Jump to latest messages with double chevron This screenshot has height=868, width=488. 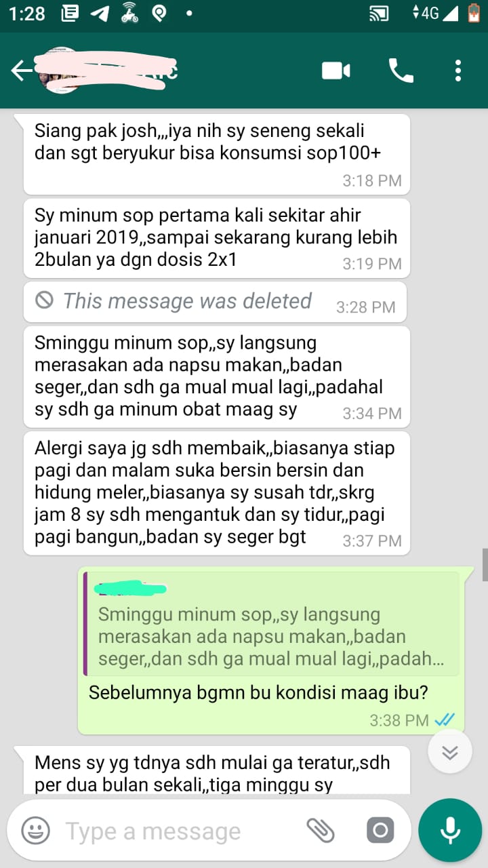[450, 752]
